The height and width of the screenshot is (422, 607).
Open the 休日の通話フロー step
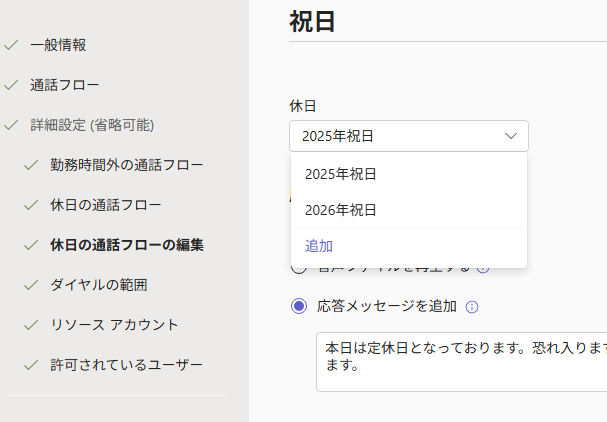(106, 205)
